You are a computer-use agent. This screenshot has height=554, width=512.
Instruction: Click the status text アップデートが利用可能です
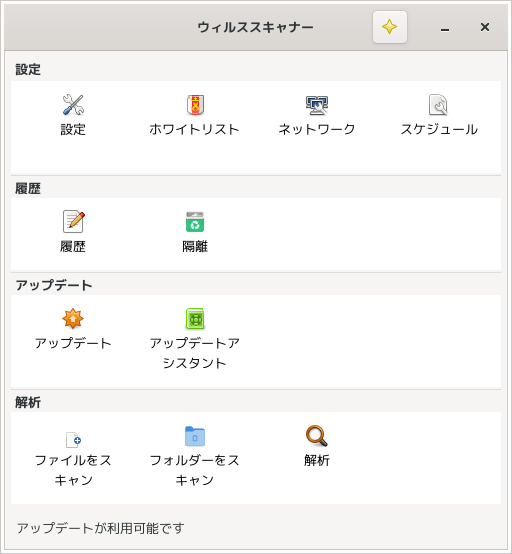point(101,528)
